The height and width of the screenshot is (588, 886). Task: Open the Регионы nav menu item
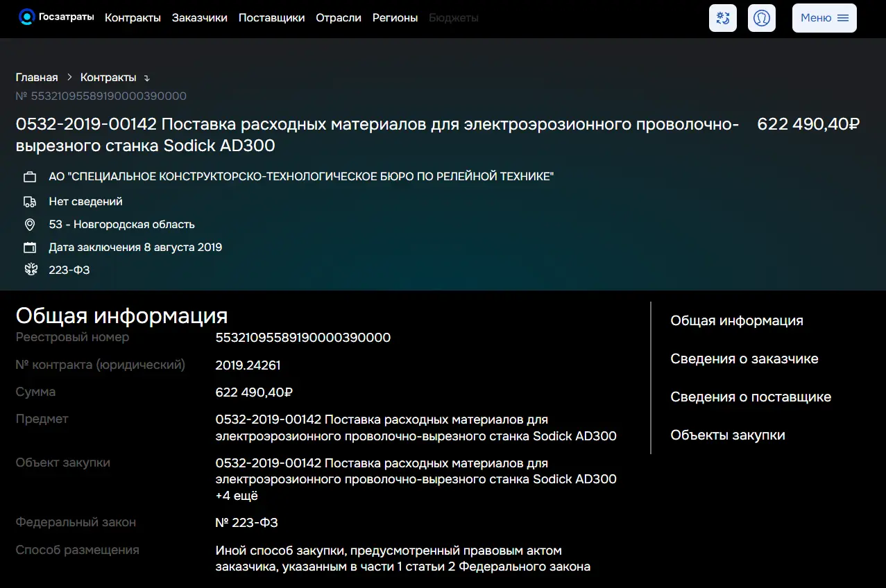pyautogui.click(x=395, y=18)
